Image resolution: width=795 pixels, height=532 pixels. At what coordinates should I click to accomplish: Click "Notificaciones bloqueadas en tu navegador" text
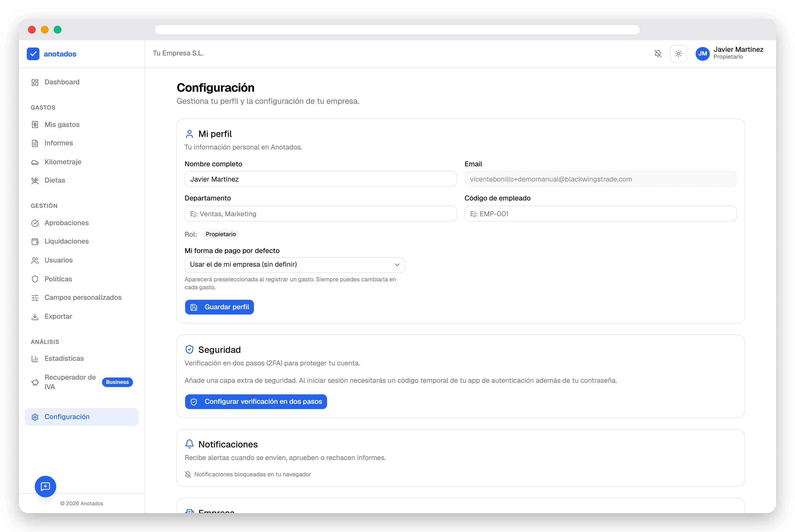coord(253,474)
